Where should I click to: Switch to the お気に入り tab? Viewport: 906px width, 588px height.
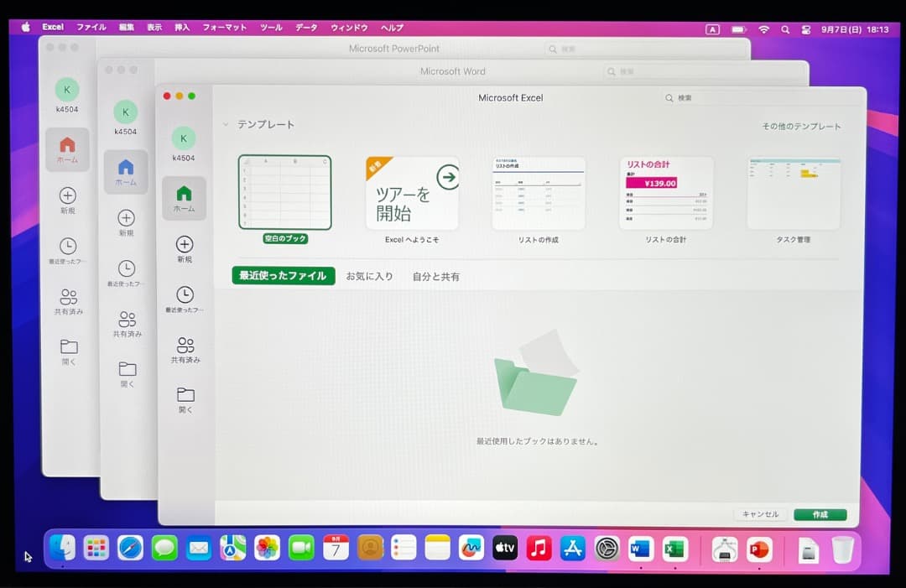370,275
